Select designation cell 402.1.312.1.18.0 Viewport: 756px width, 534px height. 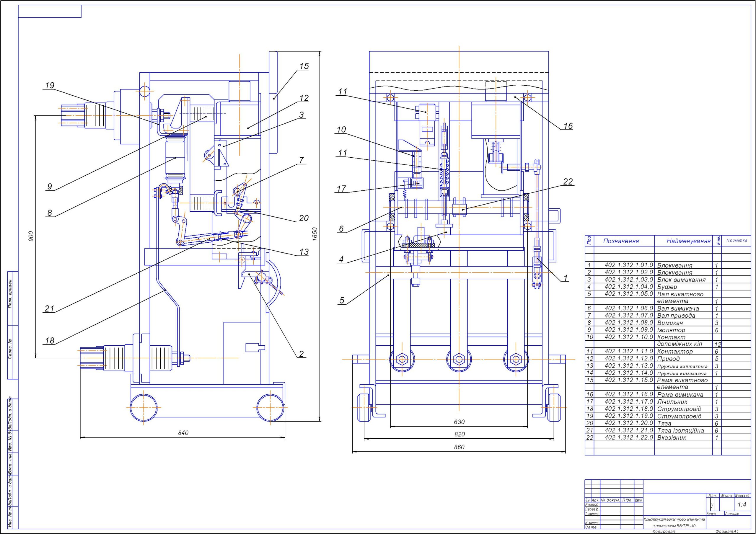click(x=629, y=409)
